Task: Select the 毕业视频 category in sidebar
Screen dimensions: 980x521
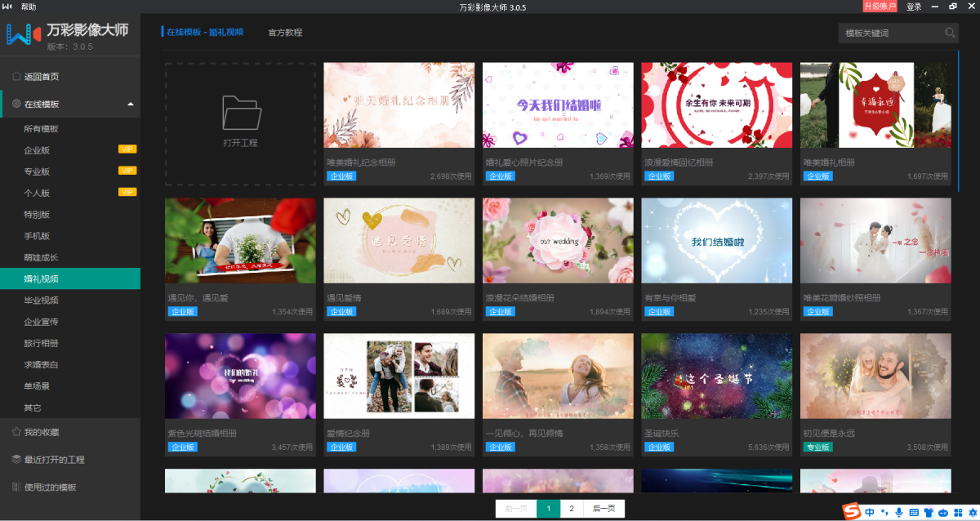Action: pos(41,301)
